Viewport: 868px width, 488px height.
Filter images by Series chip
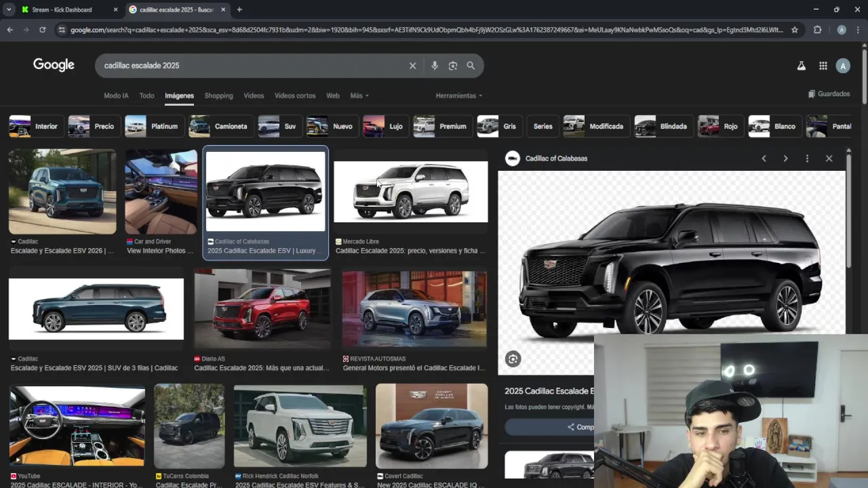pos(542,126)
